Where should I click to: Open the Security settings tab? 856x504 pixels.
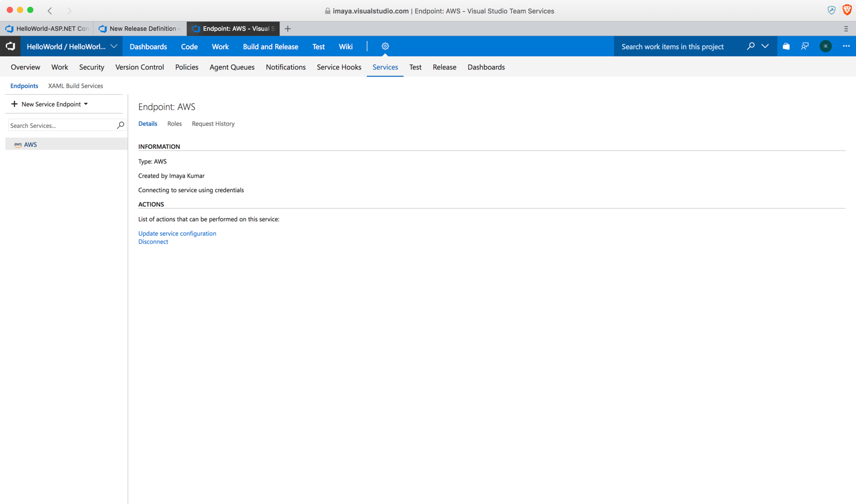[92, 67]
